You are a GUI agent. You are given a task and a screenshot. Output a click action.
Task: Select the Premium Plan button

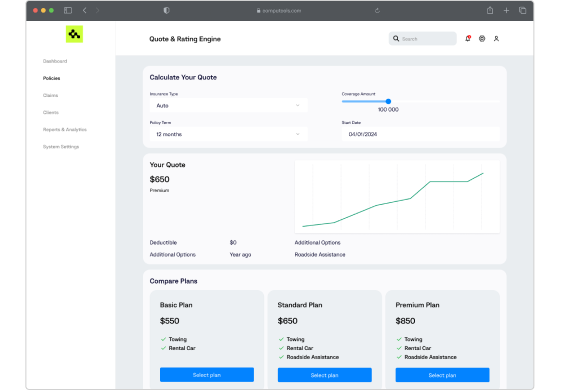(443, 375)
